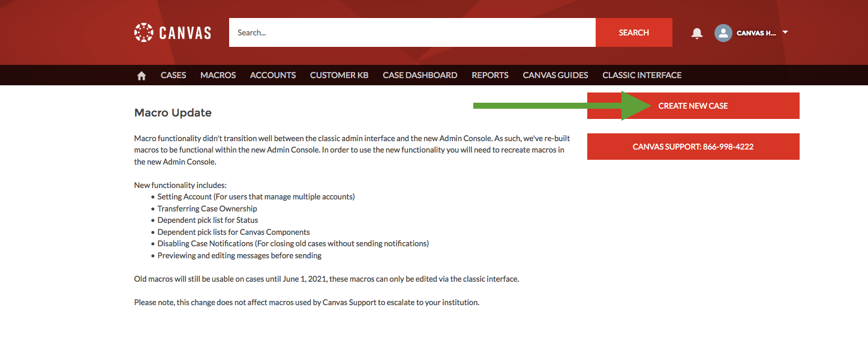Click the Search button

coord(634,32)
